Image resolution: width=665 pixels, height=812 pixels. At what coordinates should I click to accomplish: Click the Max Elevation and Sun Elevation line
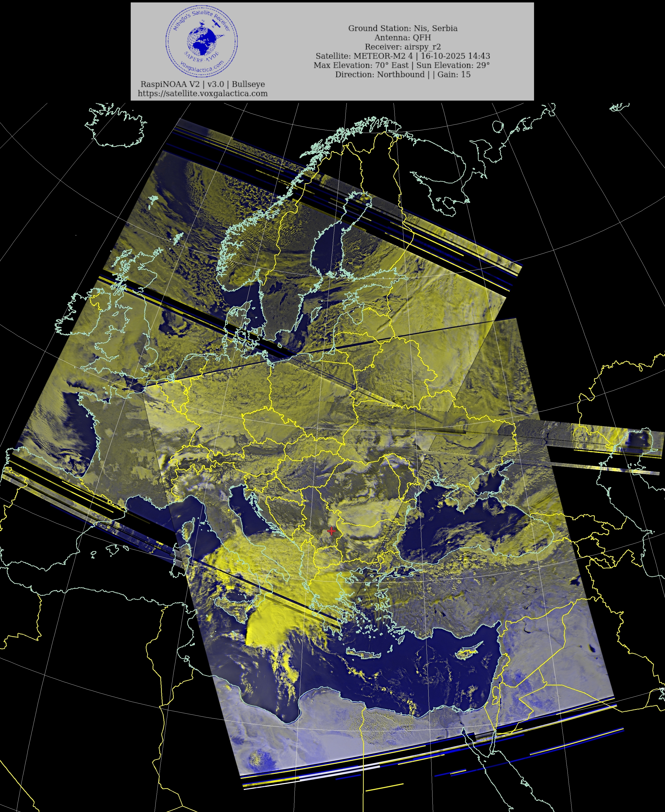point(401,65)
